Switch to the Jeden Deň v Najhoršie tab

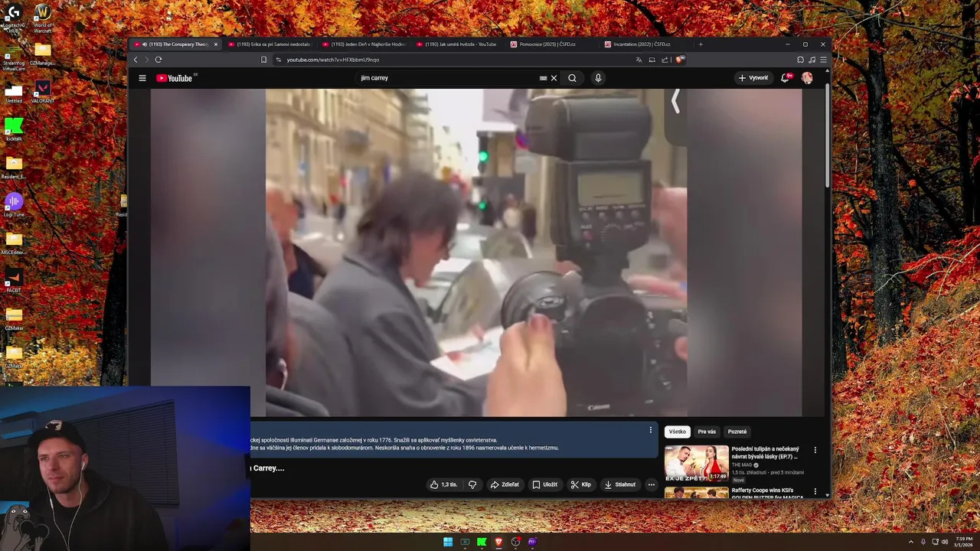(364, 44)
